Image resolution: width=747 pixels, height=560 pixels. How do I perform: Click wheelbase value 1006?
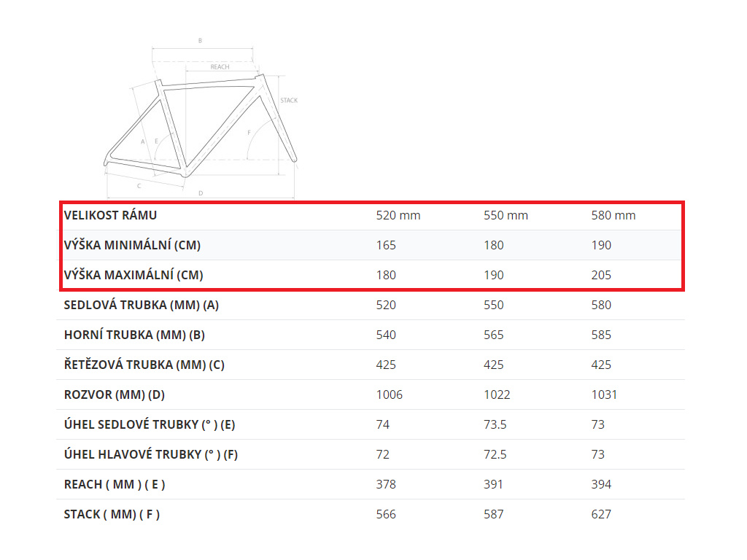coord(390,394)
